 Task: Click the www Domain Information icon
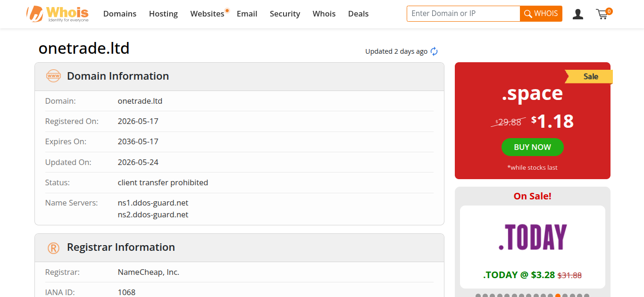click(x=53, y=76)
